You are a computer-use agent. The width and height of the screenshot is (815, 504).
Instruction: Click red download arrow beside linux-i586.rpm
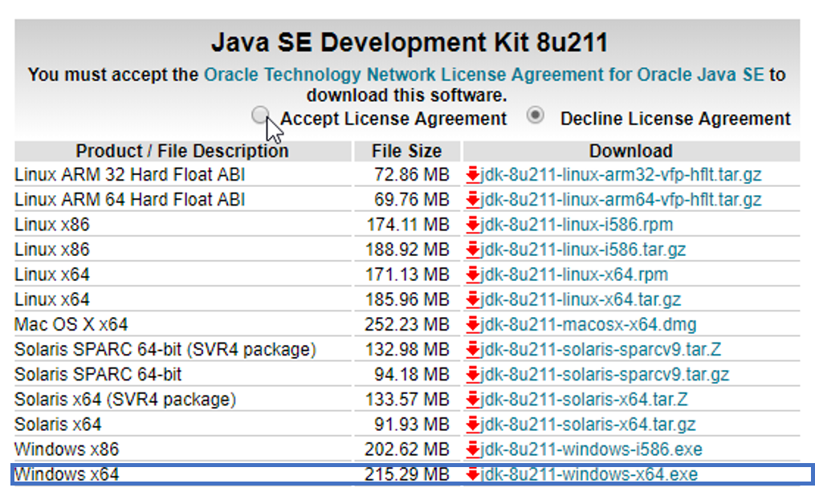[473, 225]
